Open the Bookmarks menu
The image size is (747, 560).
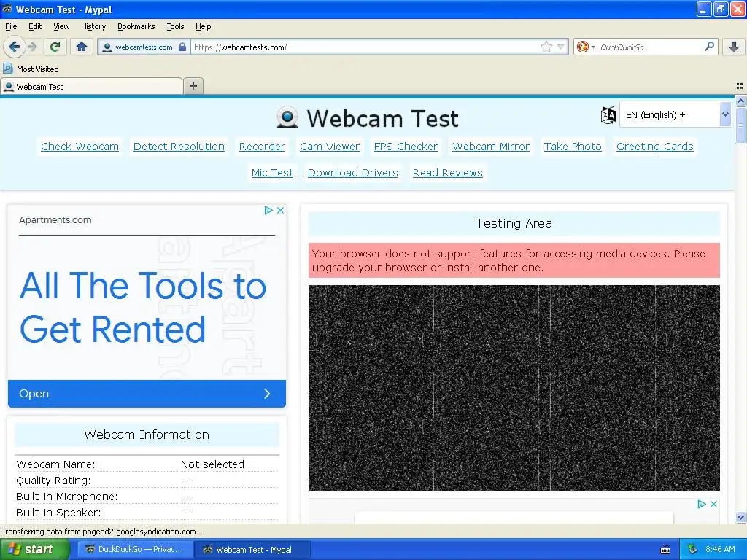click(x=136, y=26)
